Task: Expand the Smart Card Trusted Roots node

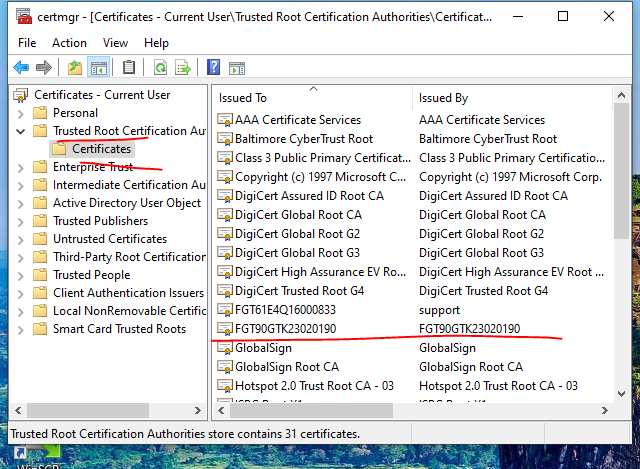Action: click(x=20, y=330)
